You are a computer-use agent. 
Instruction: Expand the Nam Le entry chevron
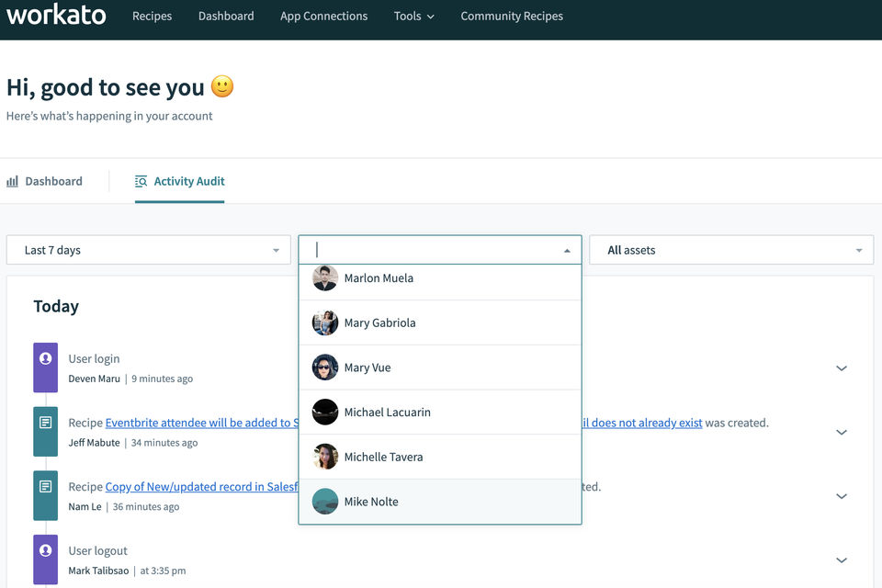coord(842,496)
